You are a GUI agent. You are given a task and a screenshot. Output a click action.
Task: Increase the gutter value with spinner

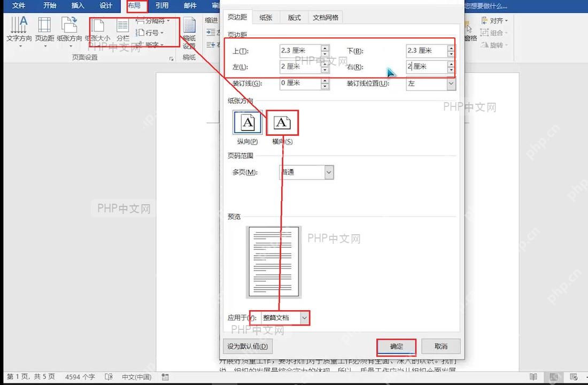click(325, 80)
